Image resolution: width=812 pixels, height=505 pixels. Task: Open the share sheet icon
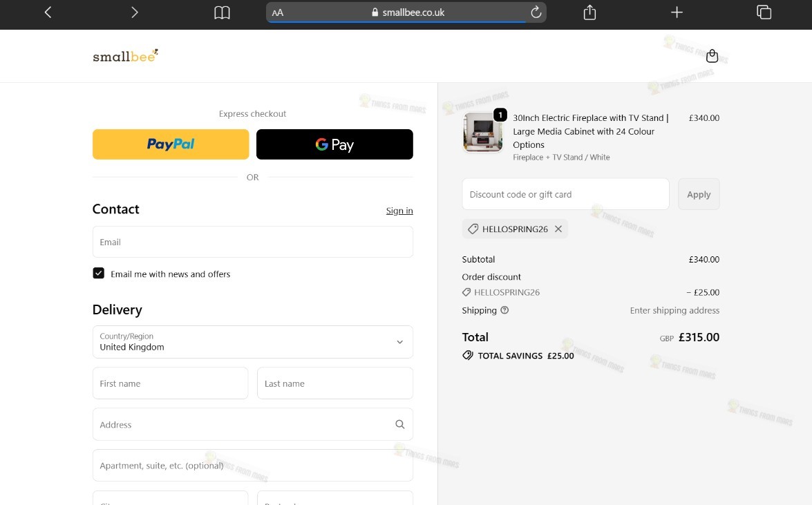pos(590,12)
